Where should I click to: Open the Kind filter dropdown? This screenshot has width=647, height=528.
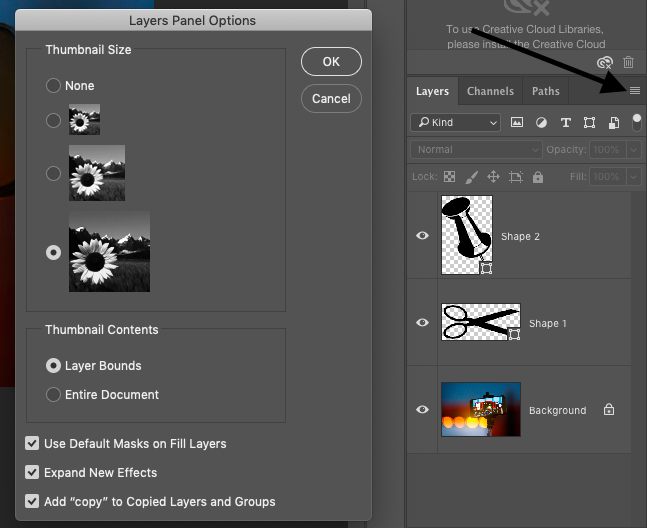[x=455, y=122]
